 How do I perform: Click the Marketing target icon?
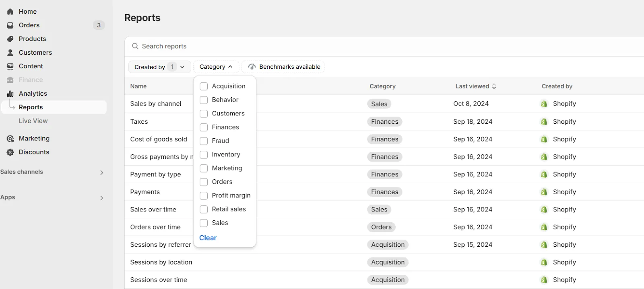point(10,139)
